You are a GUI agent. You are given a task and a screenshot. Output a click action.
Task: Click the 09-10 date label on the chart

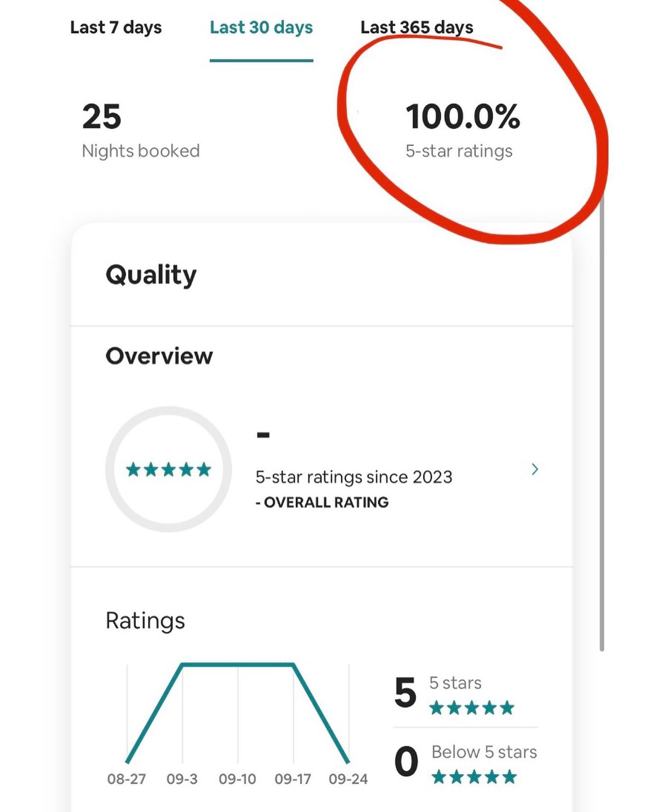coord(238,779)
